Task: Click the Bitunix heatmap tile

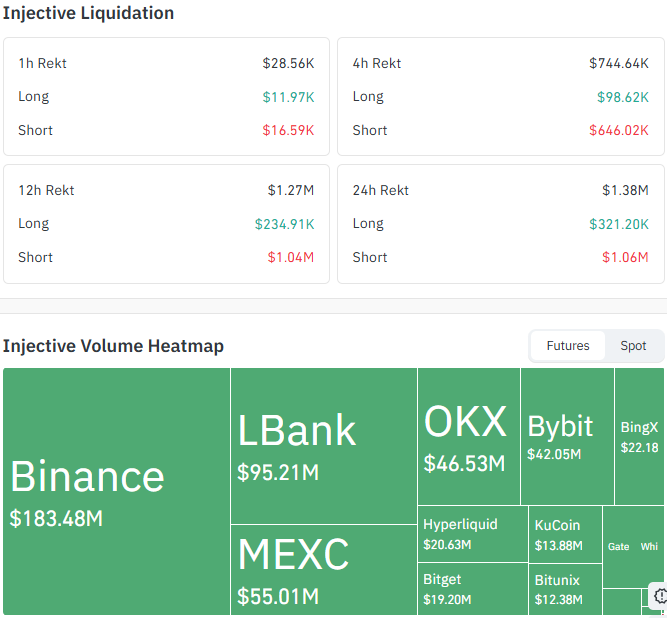Action: coord(565,590)
